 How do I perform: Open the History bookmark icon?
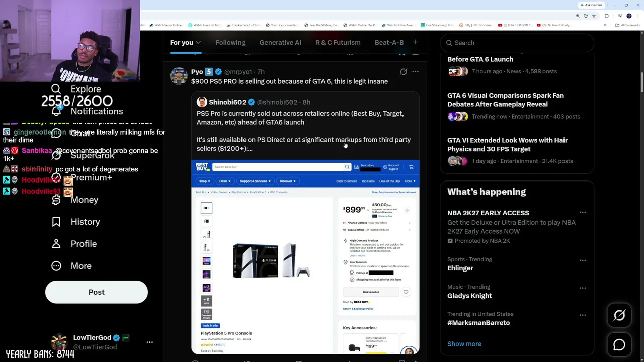click(56, 222)
